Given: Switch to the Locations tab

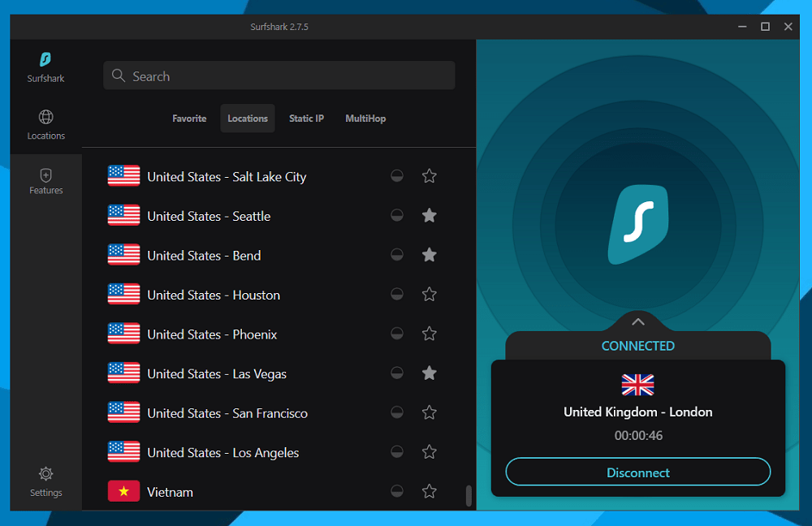Looking at the screenshot, I should click(x=248, y=119).
